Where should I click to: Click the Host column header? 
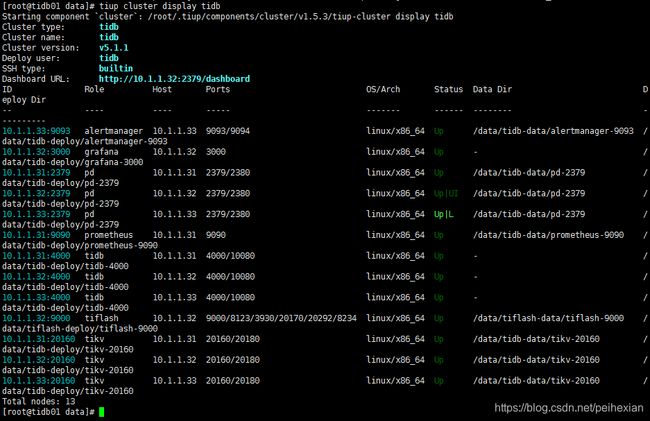pos(162,89)
